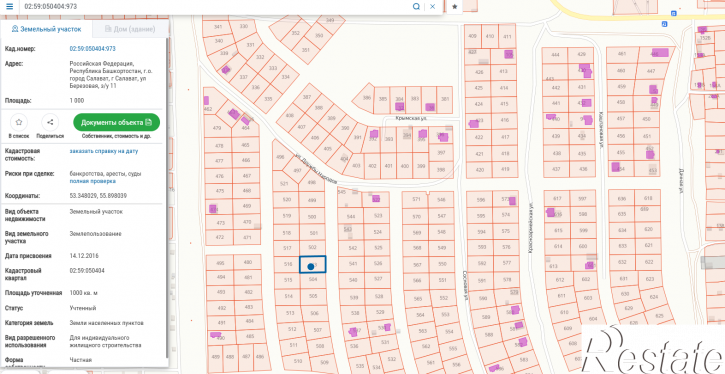This screenshot has width=725, height=374.
Task: Click Земли населенных пунктов value
Action: pos(106,323)
